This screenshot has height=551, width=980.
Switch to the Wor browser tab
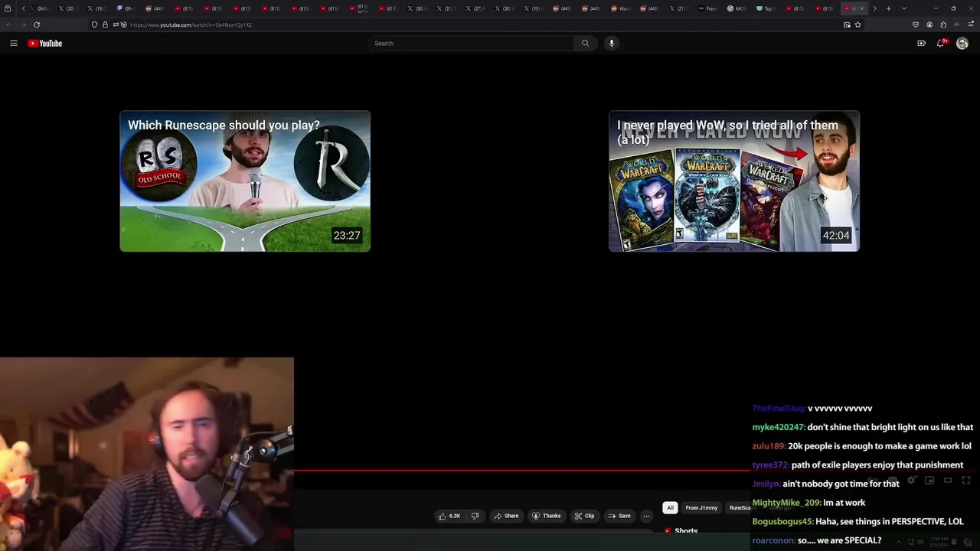pos(620,8)
